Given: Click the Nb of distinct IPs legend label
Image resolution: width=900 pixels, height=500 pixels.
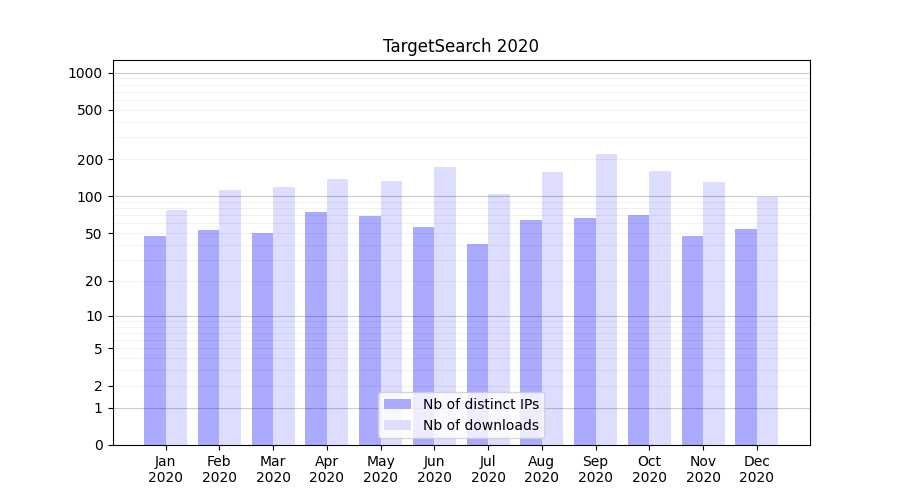Looking at the screenshot, I should click(480, 404).
